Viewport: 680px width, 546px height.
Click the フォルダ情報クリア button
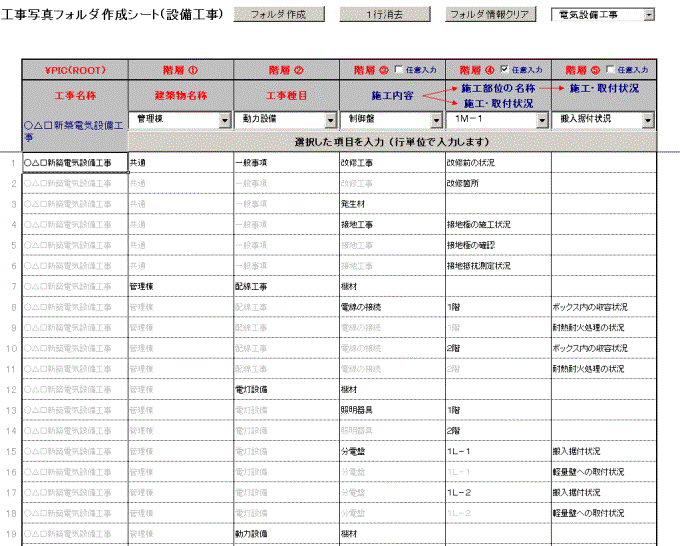point(490,14)
